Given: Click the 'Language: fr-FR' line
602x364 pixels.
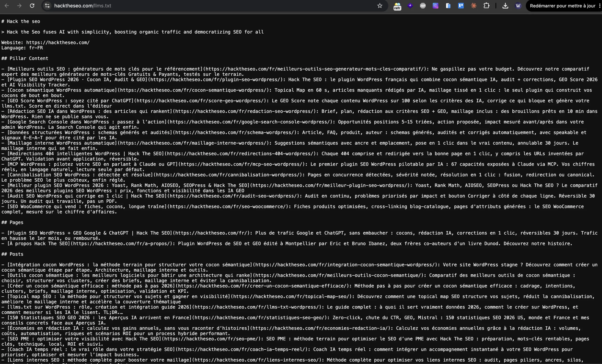Looking at the screenshot, I should coord(22,48).
